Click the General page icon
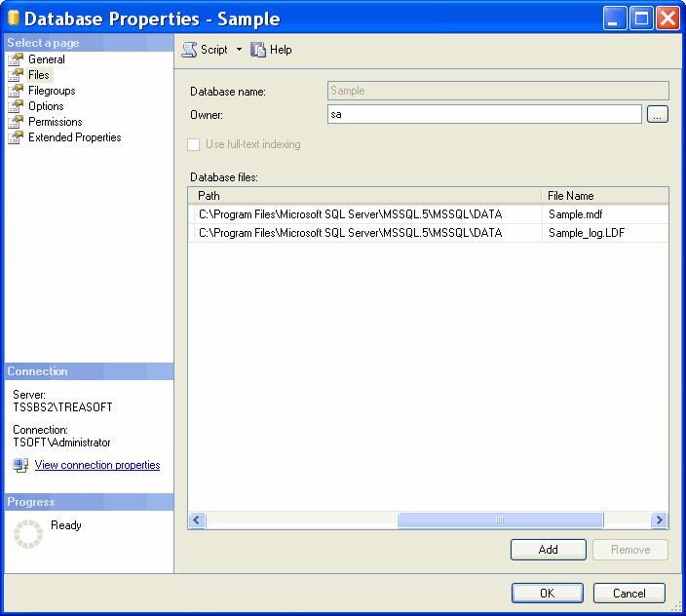This screenshot has width=686, height=616. (x=16, y=59)
